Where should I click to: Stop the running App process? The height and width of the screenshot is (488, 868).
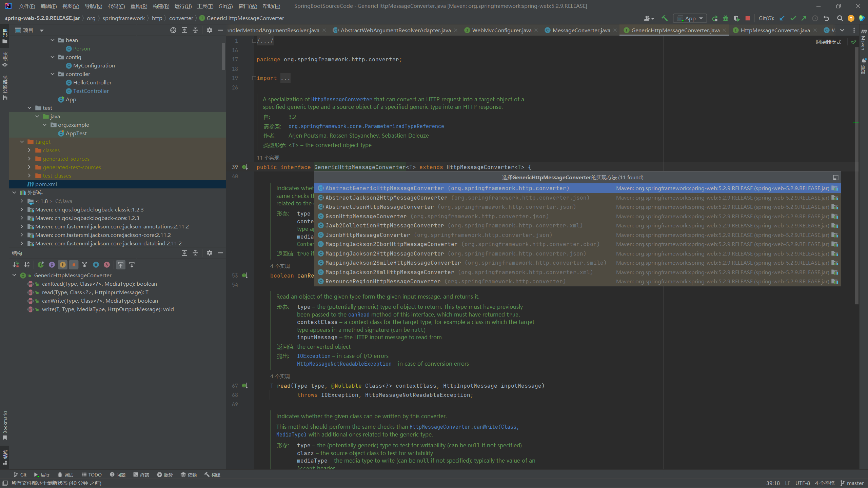(748, 18)
